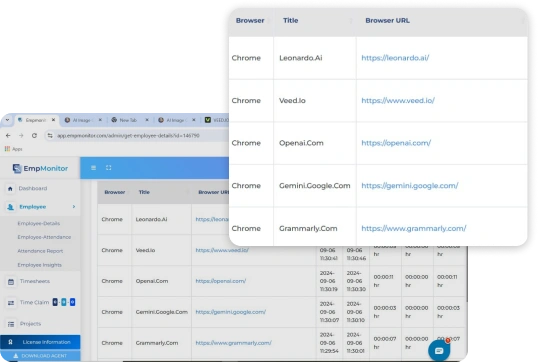The image size is (538, 362).
Task: Open Employee Insights submenu item
Action: (x=39, y=265)
